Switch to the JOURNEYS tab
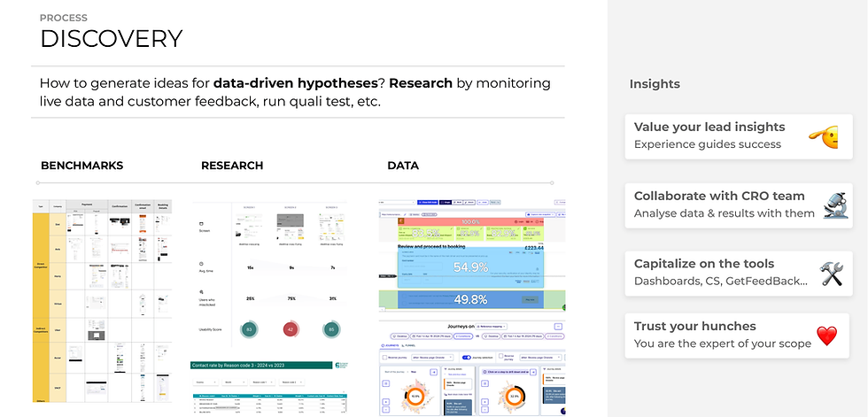 point(391,345)
